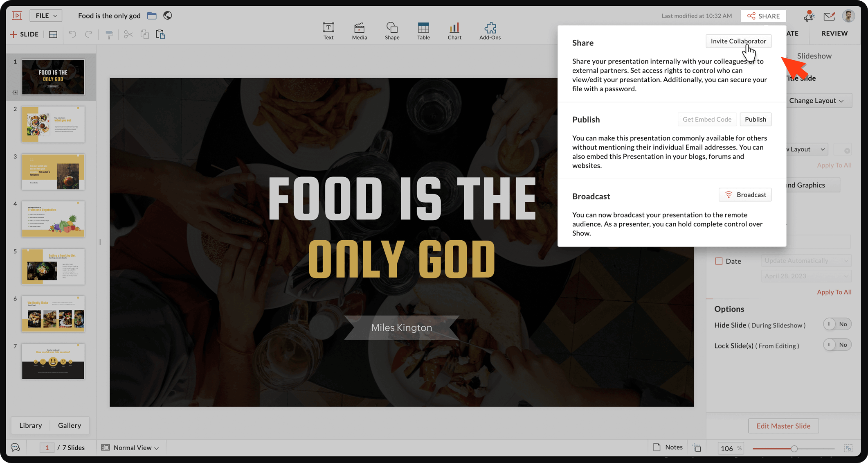Open the Gallery tab
This screenshot has height=463, width=868.
[70, 425]
